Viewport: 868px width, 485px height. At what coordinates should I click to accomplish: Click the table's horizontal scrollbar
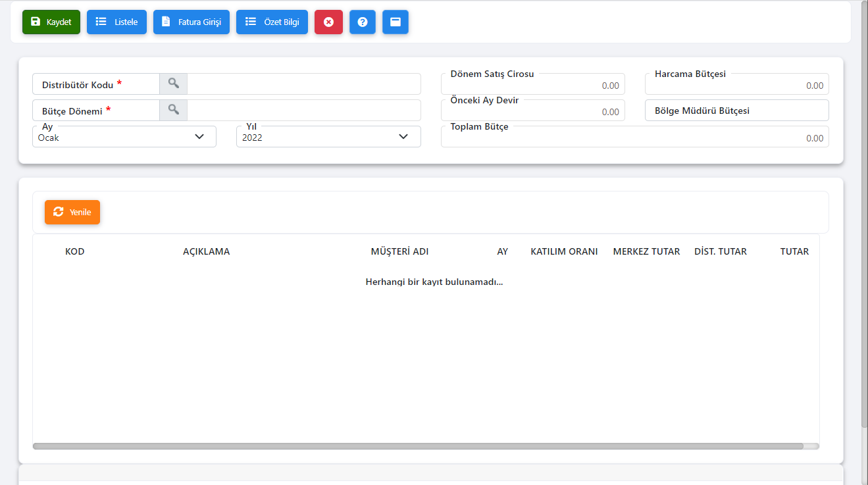[x=418, y=446]
